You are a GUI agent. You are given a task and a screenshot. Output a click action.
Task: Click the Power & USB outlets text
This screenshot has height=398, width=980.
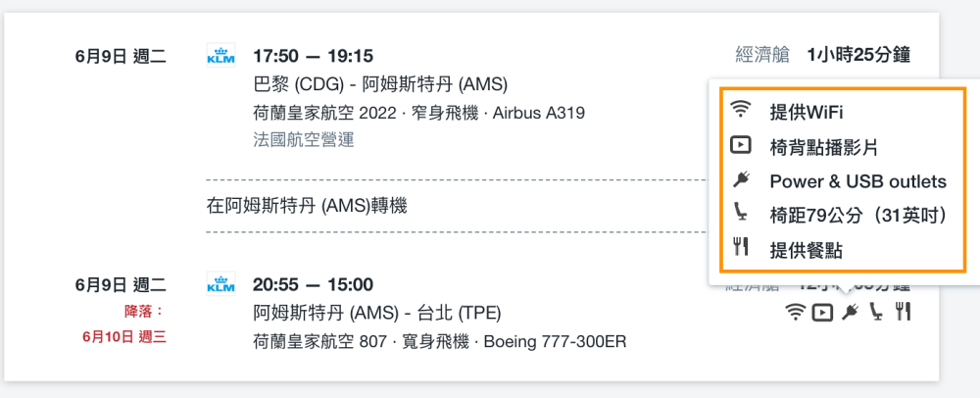[858, 181]
